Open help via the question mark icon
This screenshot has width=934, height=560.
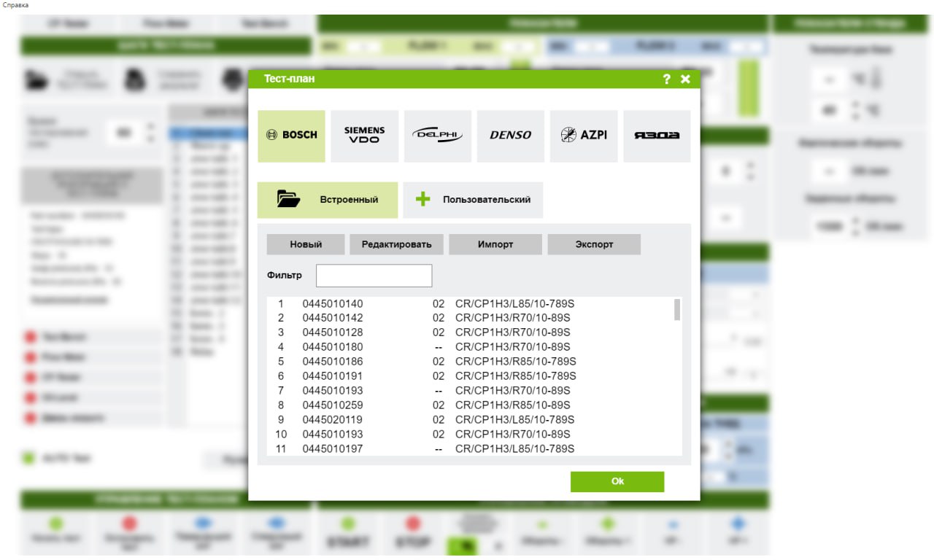click(x=667, y=79)
